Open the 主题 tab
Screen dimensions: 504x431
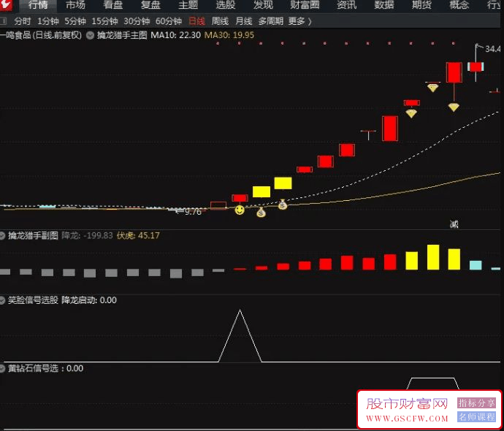pyautogui.click(x=188, y=5)
